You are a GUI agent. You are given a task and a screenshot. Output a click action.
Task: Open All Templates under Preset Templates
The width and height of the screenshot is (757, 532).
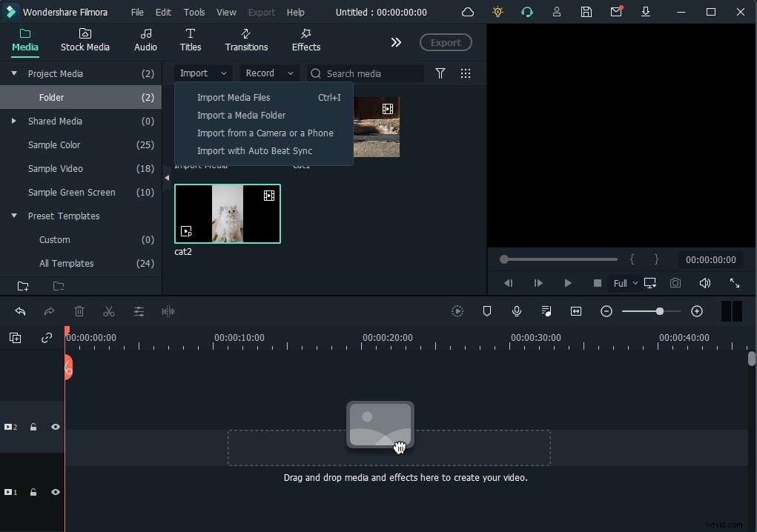coord(67,263)
